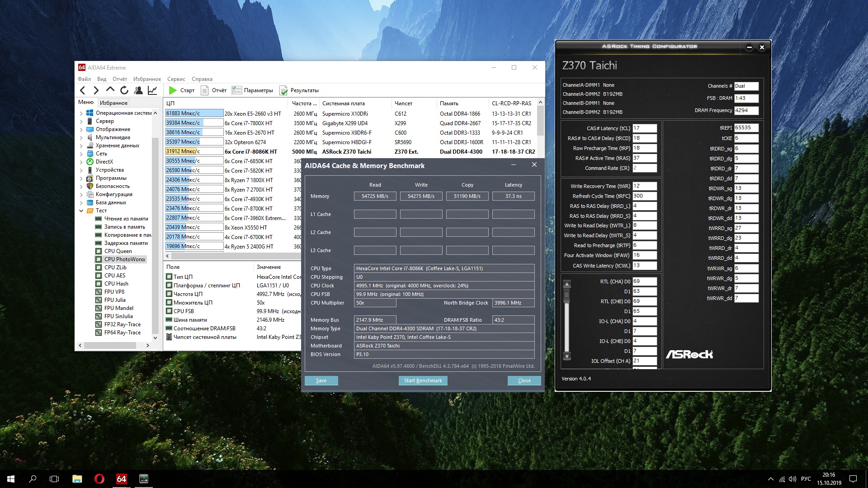Go up one level with up arrow

click(110, 90)
